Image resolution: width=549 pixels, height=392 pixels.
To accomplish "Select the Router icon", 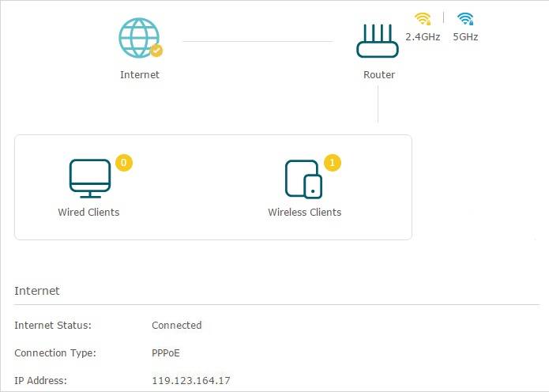I will (378, 41).
